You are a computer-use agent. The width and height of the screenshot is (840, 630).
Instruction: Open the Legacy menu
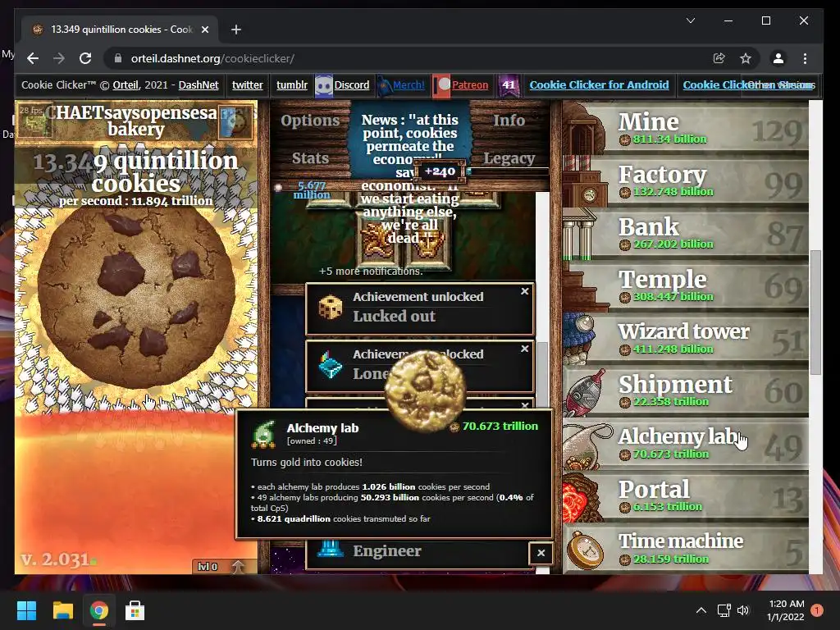click(x=509, y=158)
